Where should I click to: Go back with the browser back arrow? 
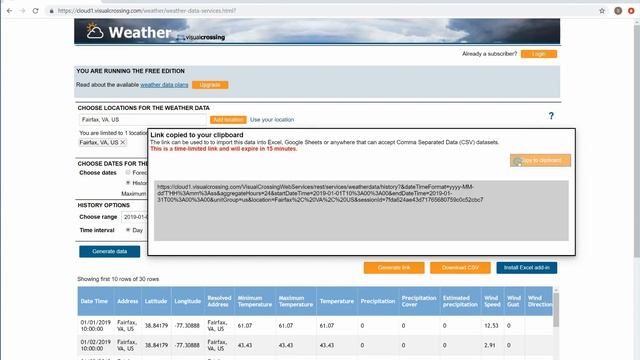pos(9,11)
